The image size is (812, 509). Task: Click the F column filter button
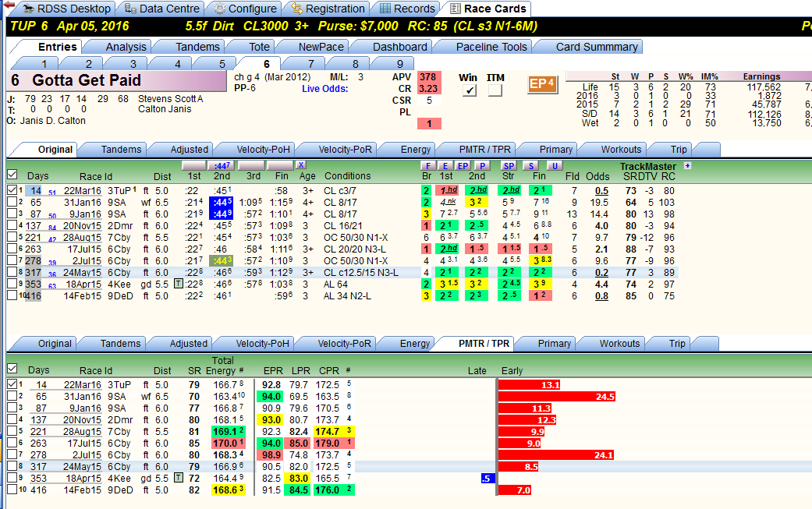pyautogui.click(x=427, y=165)
